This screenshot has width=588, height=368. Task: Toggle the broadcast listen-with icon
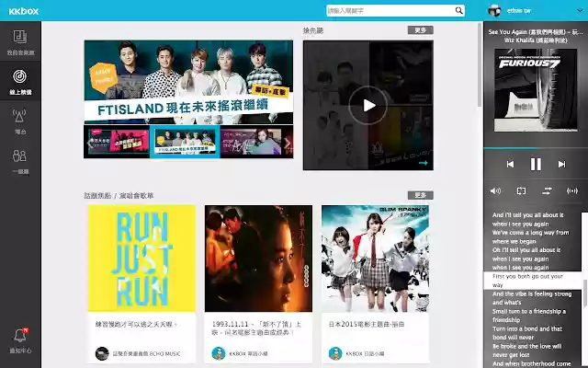tap(572, 190)
